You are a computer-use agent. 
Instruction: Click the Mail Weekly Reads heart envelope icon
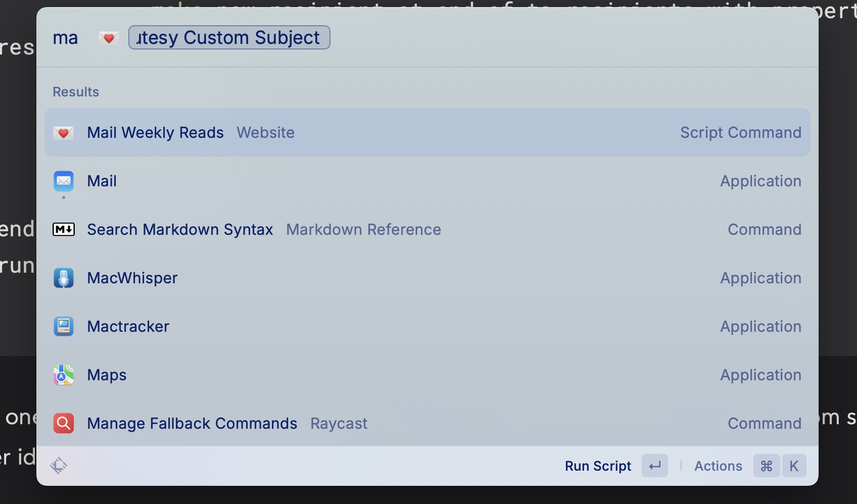click(x=64, y=133)
